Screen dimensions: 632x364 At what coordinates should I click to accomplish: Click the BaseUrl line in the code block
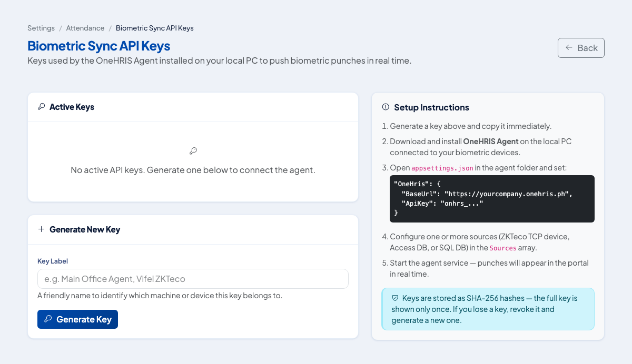487,194
